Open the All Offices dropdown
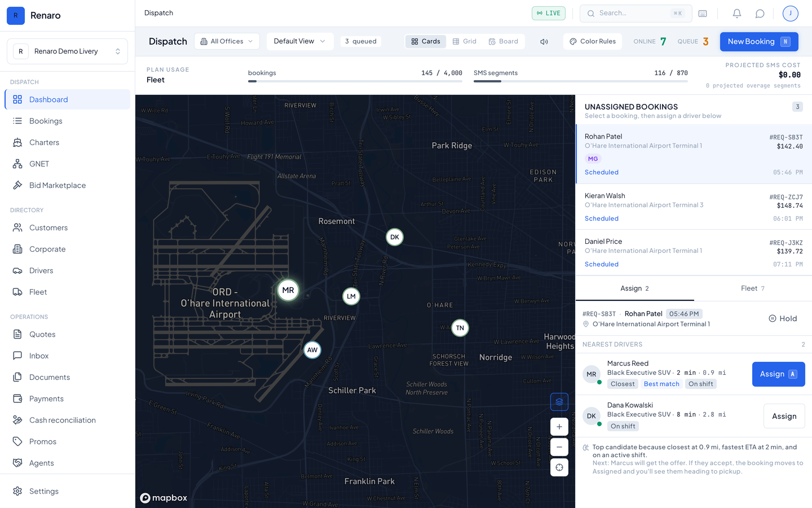812x508 pixels. (x=227, y=42)
